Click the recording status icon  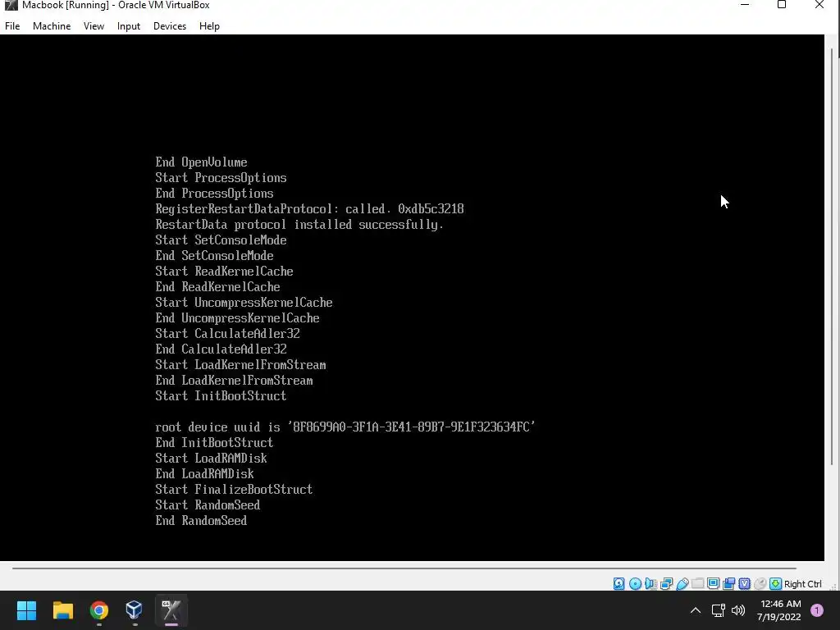[x=728, y=584]
